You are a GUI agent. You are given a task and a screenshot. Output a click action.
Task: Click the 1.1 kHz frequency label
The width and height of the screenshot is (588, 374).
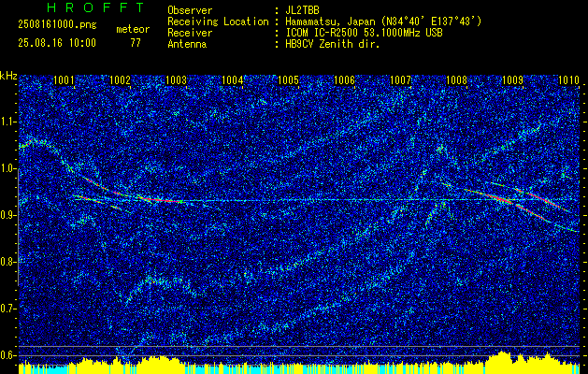tap(8, 122)
